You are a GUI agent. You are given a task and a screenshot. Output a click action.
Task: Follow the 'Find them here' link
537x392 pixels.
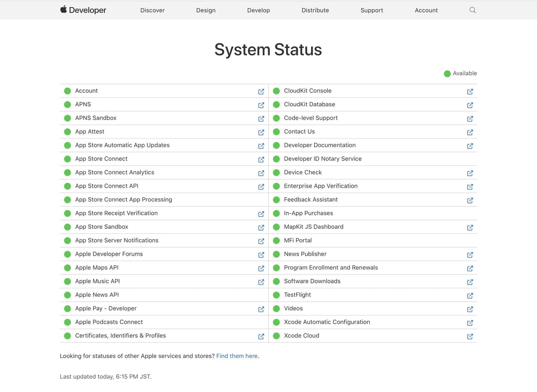[x=237, y=356]
